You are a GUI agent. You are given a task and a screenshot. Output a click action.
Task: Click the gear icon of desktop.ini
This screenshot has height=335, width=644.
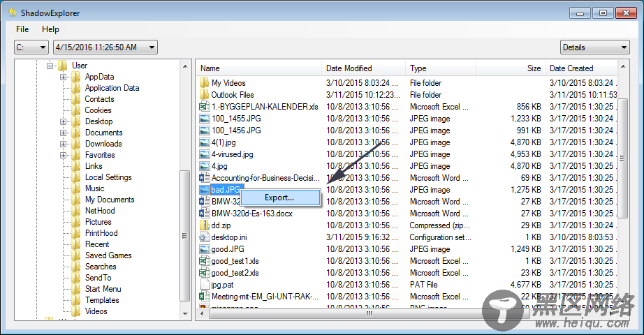pos(204,237)
